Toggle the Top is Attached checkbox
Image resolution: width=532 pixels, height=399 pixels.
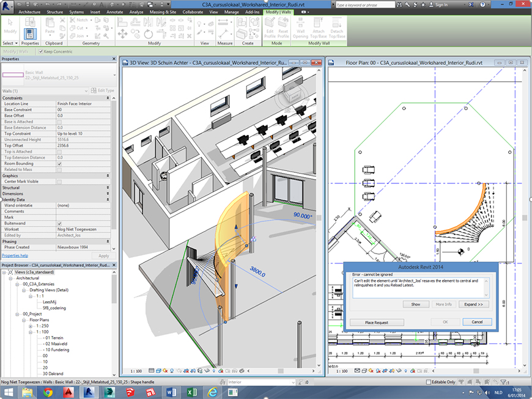coord(59,152)
